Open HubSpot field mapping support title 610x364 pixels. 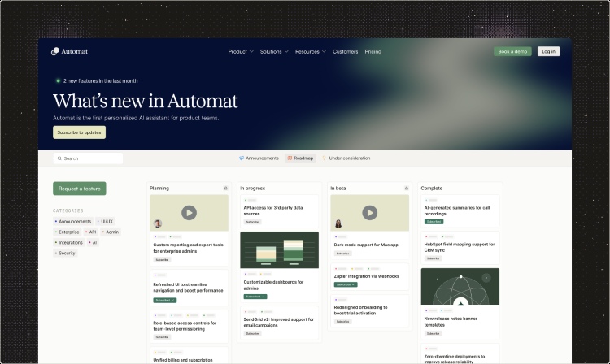pos(460,247)
